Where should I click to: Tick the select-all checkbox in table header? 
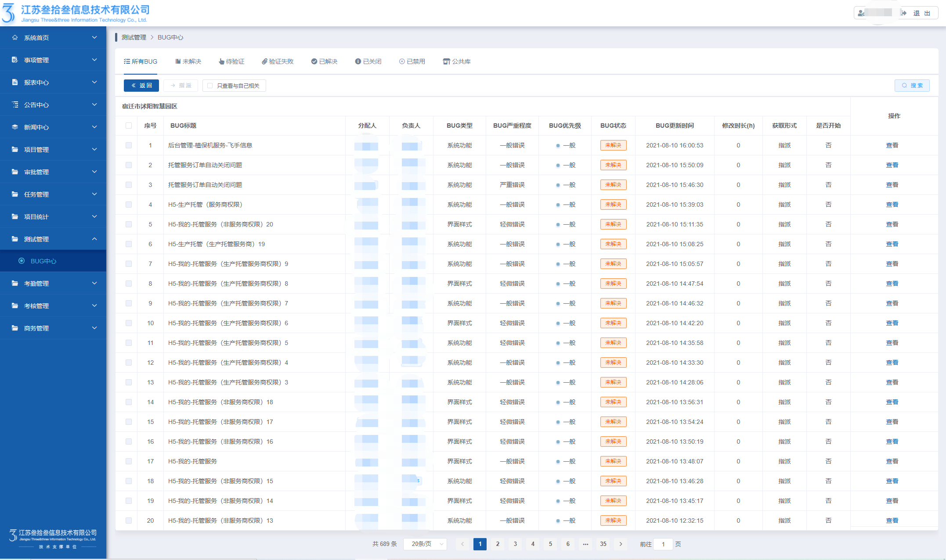(x=129, y=126)
